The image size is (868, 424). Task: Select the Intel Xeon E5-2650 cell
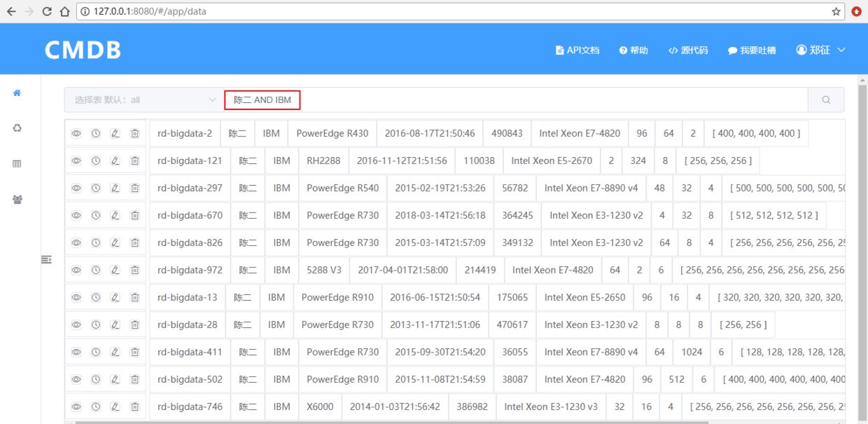(x=585, y=297)
